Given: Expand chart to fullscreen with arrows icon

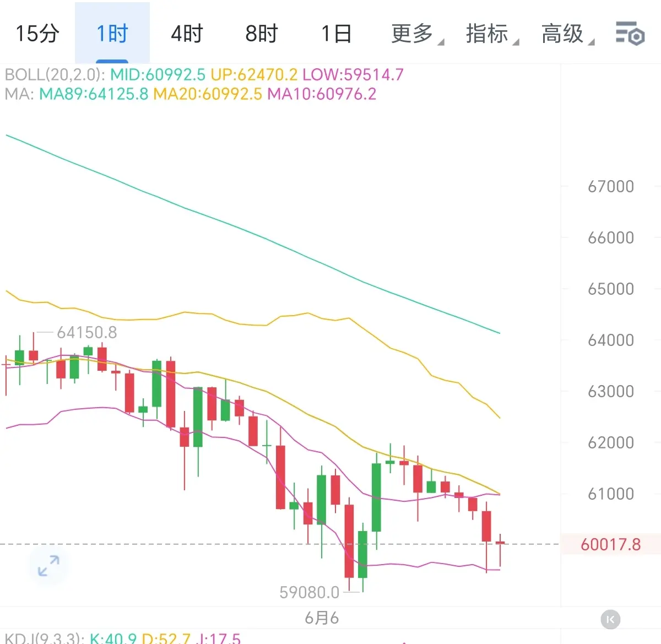Looking at the screenshot, I should [48, 566].
